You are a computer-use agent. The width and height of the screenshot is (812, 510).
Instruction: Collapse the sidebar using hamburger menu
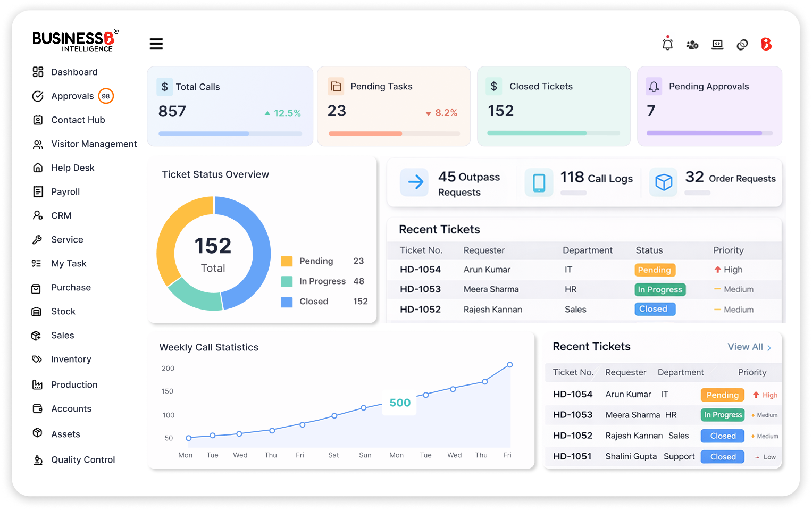(x=156, y=44)
